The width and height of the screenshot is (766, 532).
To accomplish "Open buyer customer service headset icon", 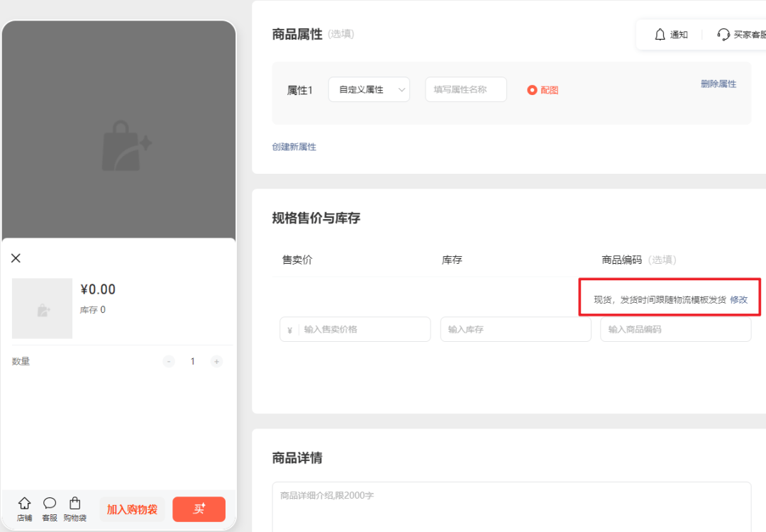I will point(723,34).
